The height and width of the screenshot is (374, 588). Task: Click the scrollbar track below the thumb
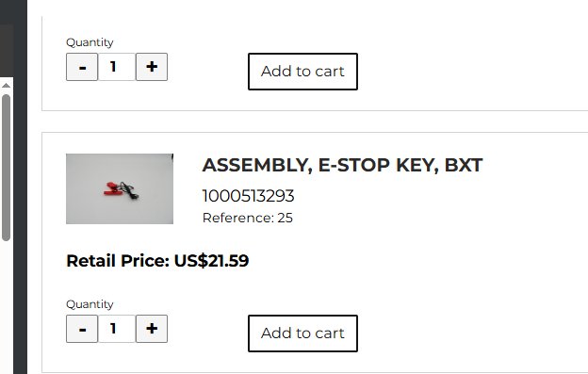point(6,307)
